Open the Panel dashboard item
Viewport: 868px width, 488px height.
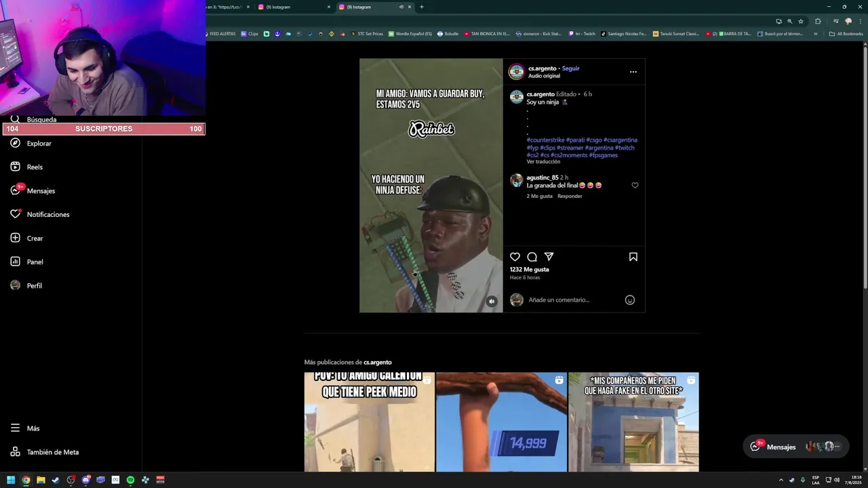[26, 262]
